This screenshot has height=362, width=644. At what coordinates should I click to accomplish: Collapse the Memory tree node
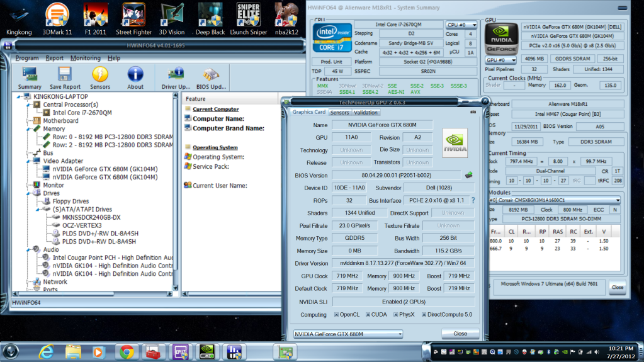(28, 129)
